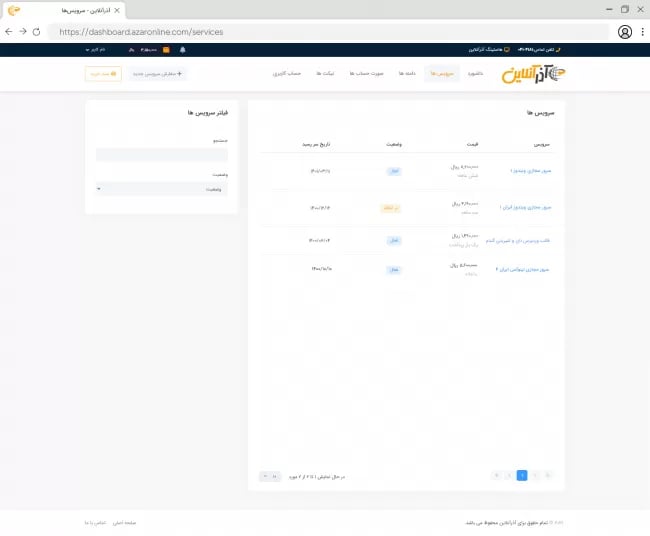Viewport: 650px width, 536px height.
Task: Open user name dropdown in top bar
Action: (95, 50)
